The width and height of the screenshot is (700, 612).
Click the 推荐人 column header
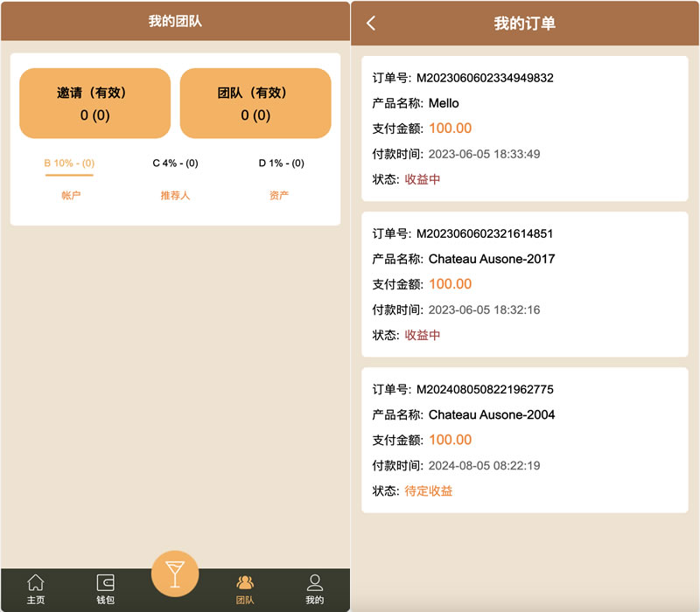click(x=175, y=195)
